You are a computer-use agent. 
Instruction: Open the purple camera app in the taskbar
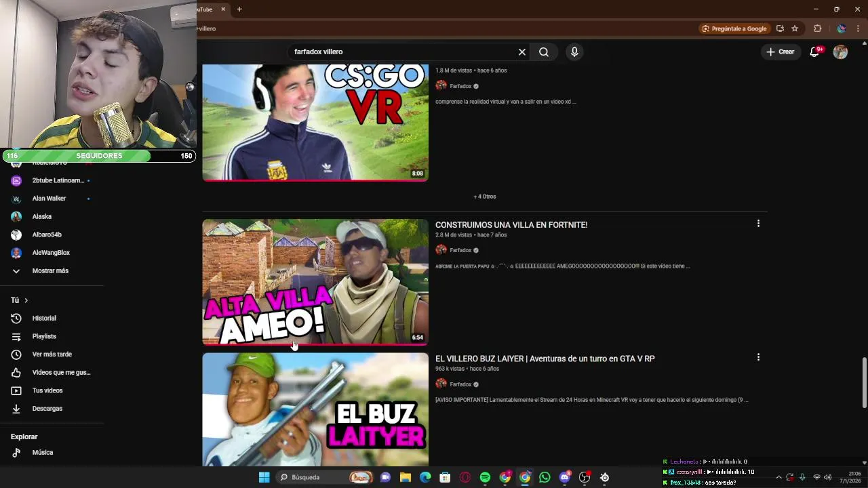[385, 477]
